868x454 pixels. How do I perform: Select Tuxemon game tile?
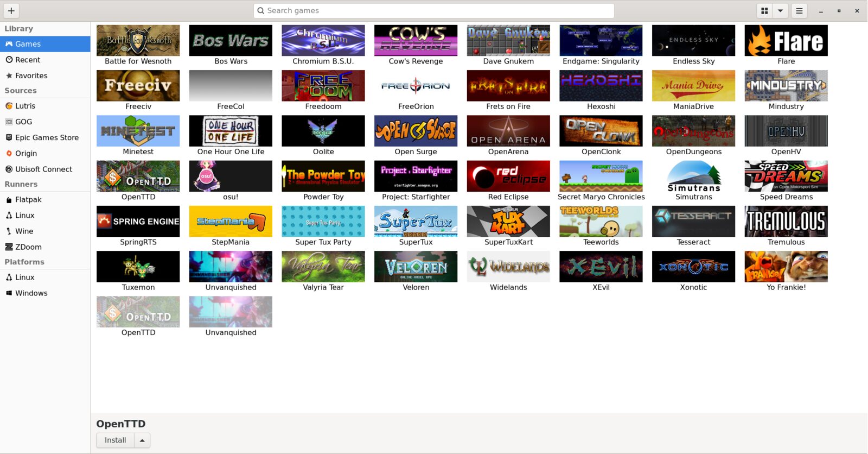(138, 270)
